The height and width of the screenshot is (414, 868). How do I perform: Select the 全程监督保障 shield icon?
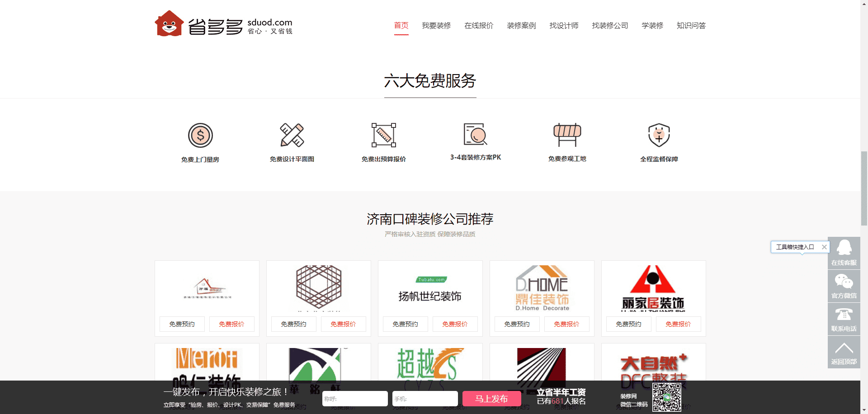[x=659, y=135]
